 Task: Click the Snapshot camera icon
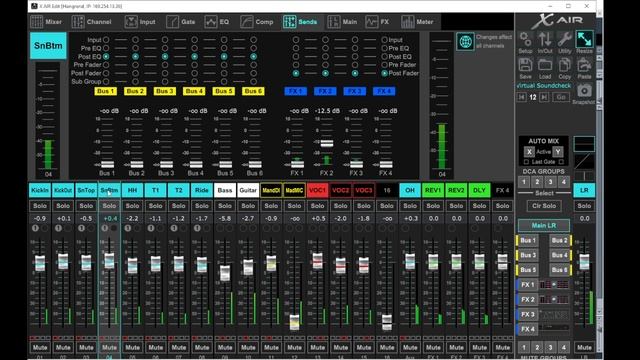tap(584, 91)
